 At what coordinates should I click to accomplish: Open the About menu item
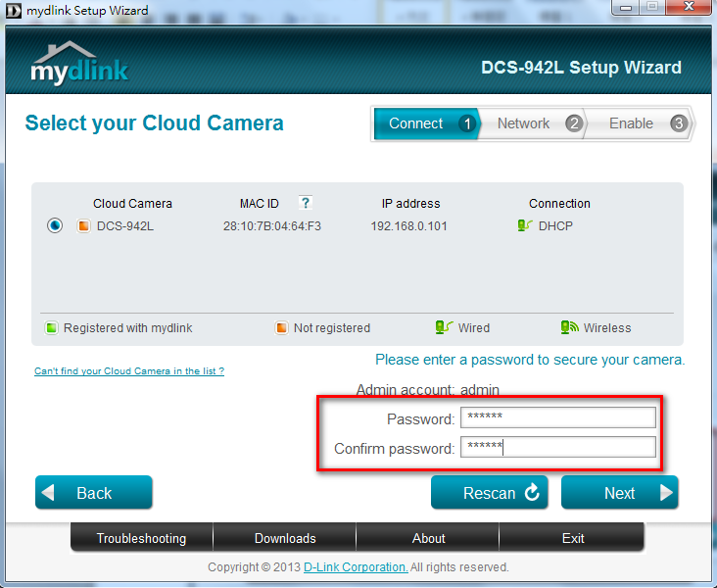428,538
